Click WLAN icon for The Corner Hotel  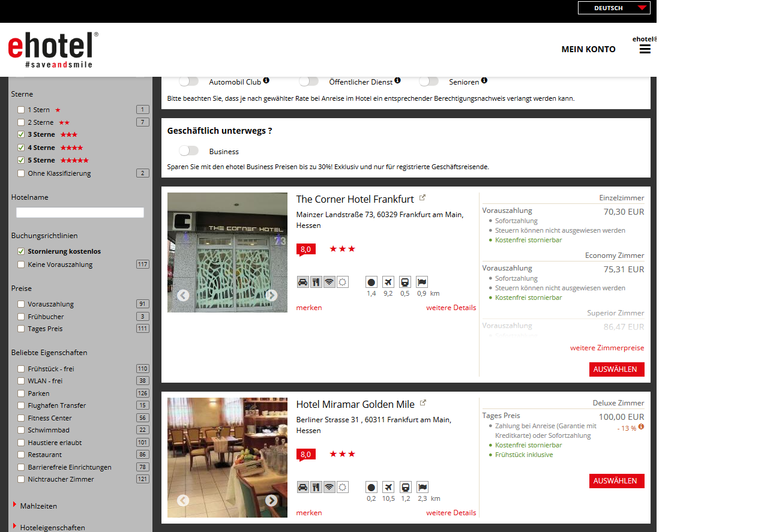click(x=329, y=282)
